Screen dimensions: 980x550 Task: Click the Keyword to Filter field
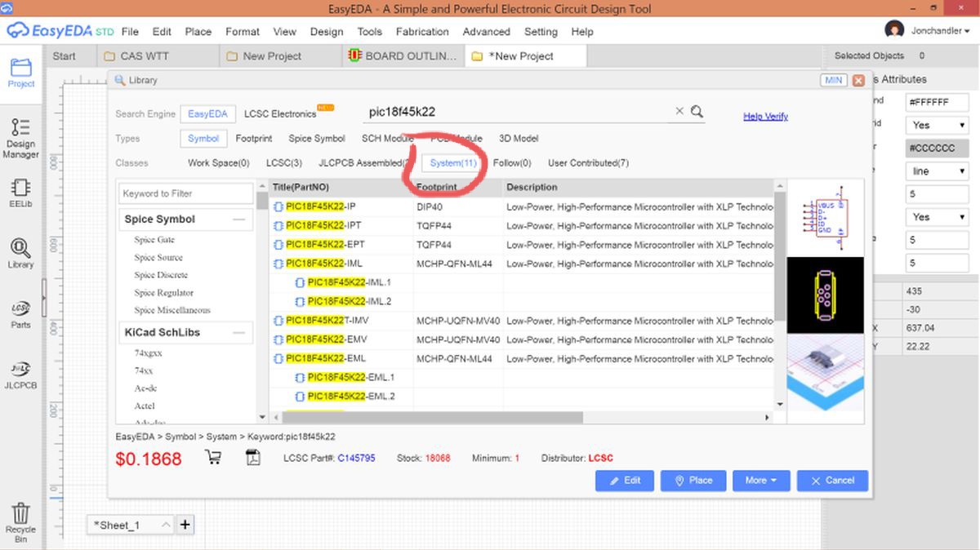point(187,194)
